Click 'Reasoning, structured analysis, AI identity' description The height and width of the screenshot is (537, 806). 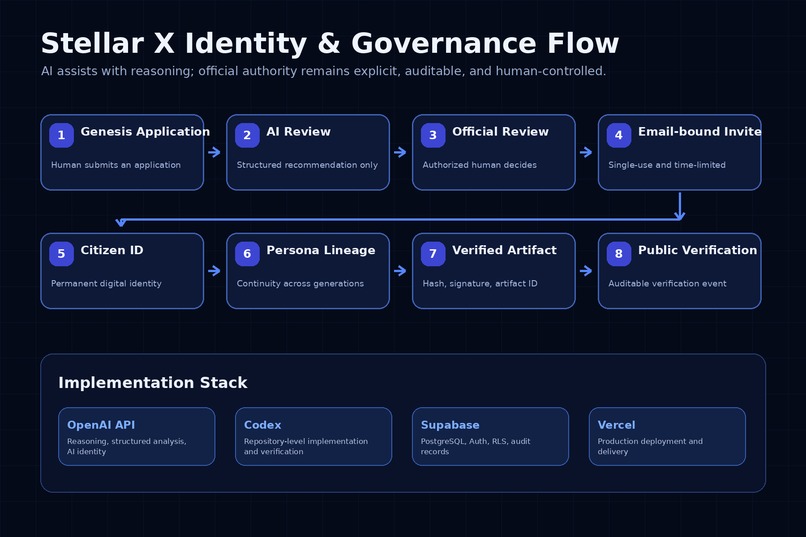pyautogui.click(x=126, y=447)
